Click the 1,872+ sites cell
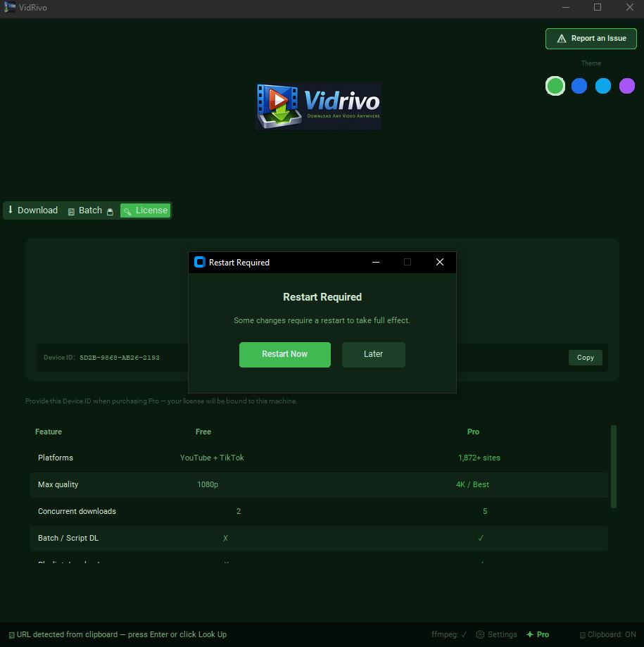The image size is (644, 647). pyautogui.click(x=479, y=458)
